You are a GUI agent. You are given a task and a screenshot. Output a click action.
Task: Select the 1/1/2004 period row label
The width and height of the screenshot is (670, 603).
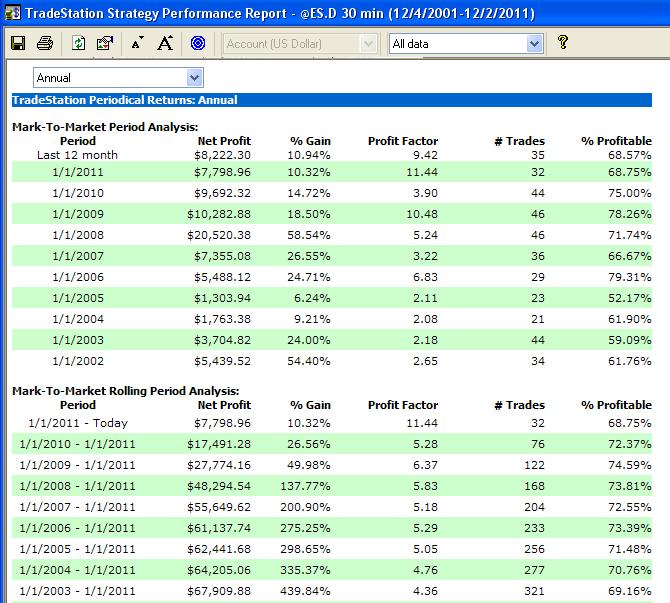(78, 319)
